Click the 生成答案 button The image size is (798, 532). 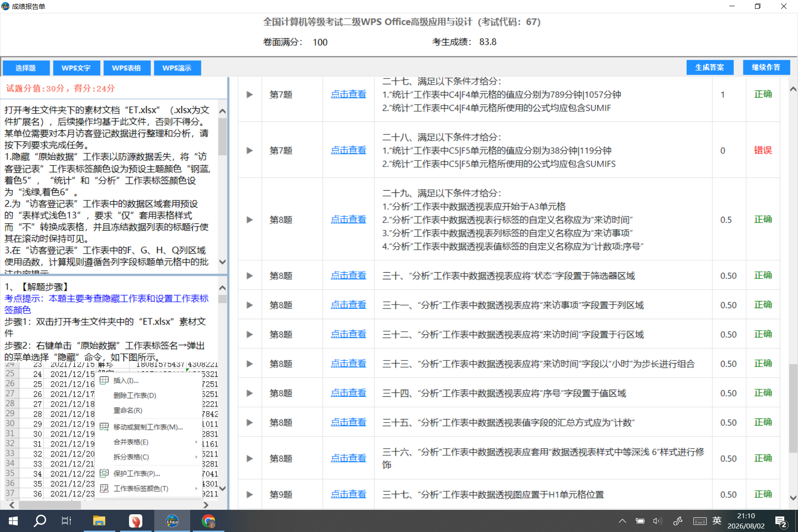click(x=710, y=67)
